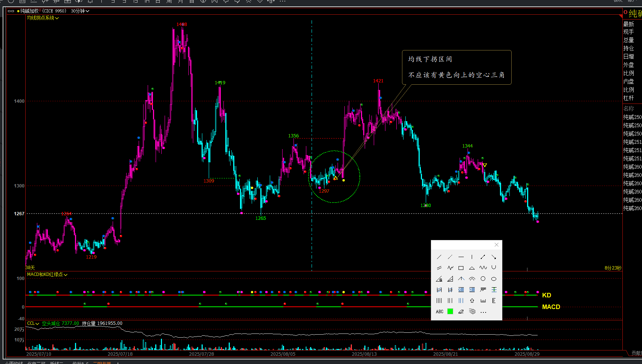Select the trend line drawing tool
642x364 pixels.
(439, 257)
